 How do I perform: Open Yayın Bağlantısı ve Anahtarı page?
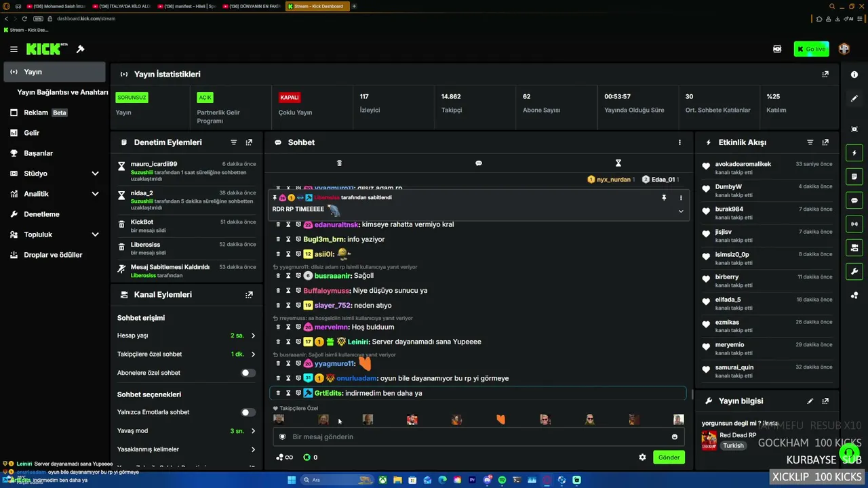(62, 92)
